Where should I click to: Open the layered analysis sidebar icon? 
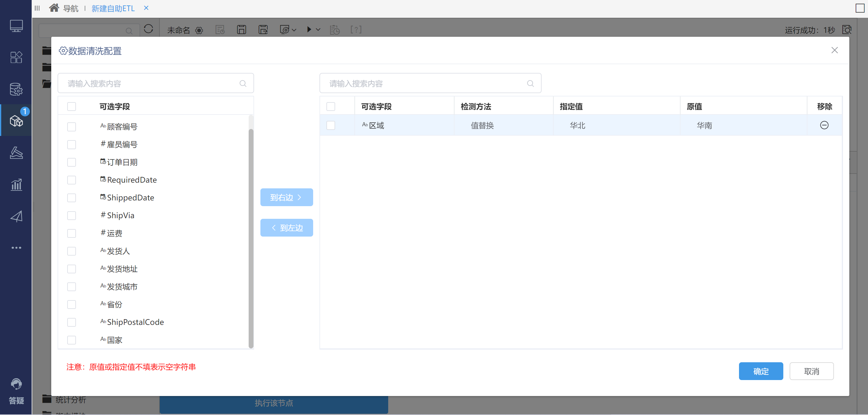click(16, 152)
